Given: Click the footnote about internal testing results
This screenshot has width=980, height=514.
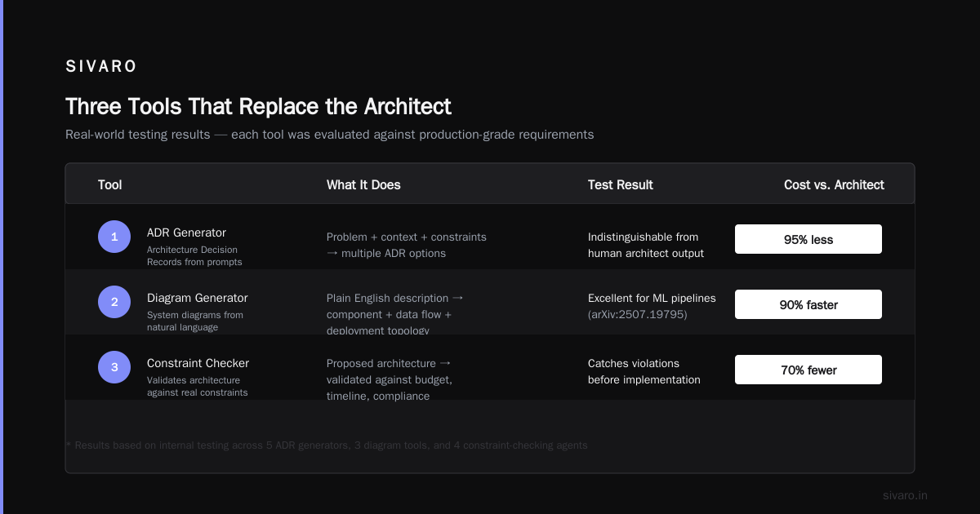Looking at the screenshot, I should (327, 445).
